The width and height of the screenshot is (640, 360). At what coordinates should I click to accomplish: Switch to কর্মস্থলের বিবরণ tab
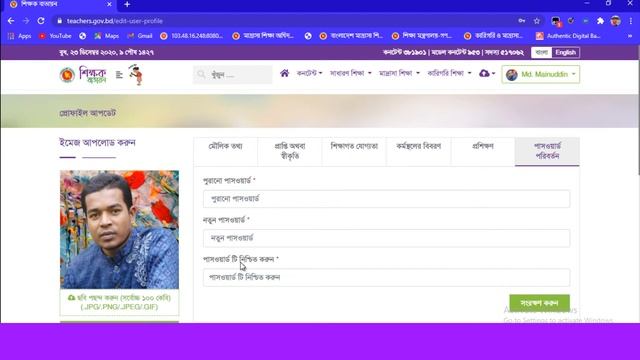pos(418,151)
